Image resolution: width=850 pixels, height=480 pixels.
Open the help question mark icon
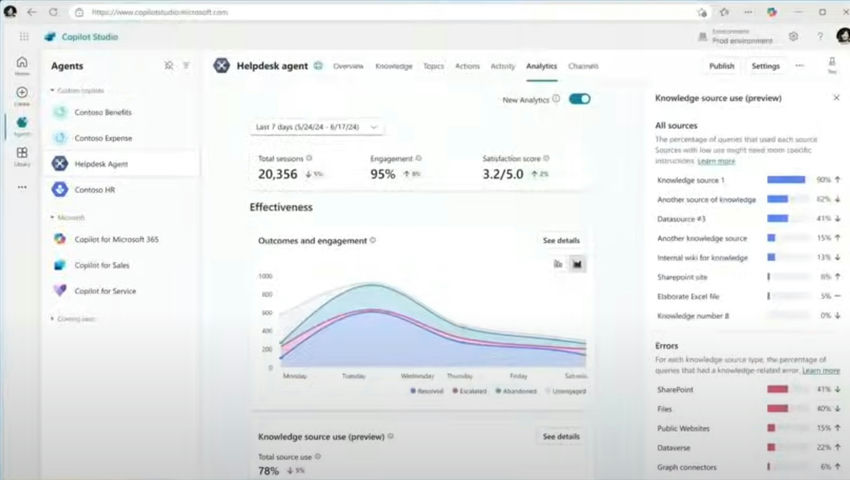[x=820, y=36]
